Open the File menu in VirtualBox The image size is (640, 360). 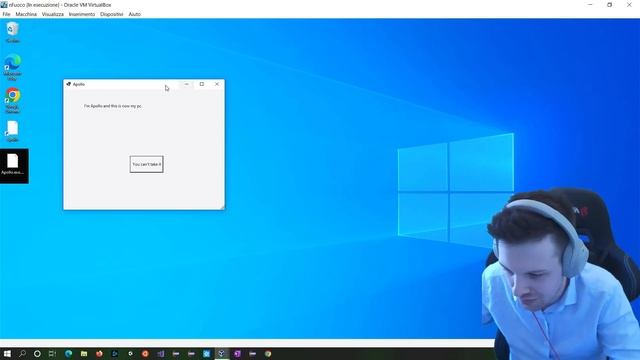(x=6, y=14)
